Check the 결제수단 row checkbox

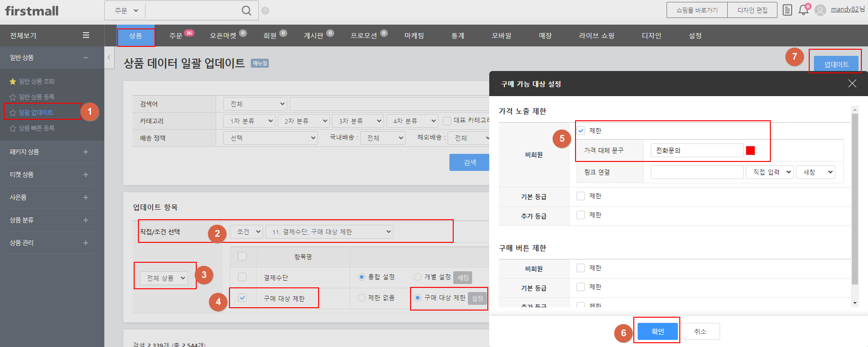[x=242, y=277]
